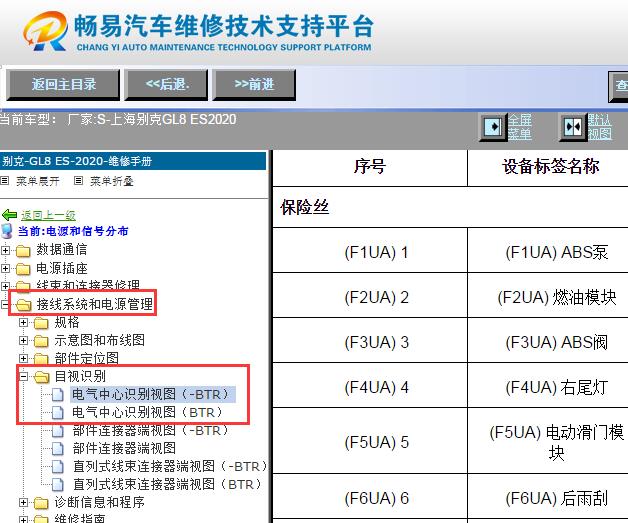Open 默认视图 link
The height and width of the screenshot is (523, 628).
[x=600, y=127]
